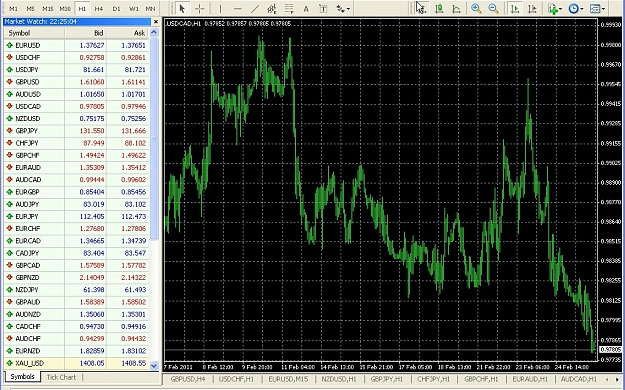Switch to EURAUD,H1 chart tab
Screen dimensions: 625x390
[530, 379]
